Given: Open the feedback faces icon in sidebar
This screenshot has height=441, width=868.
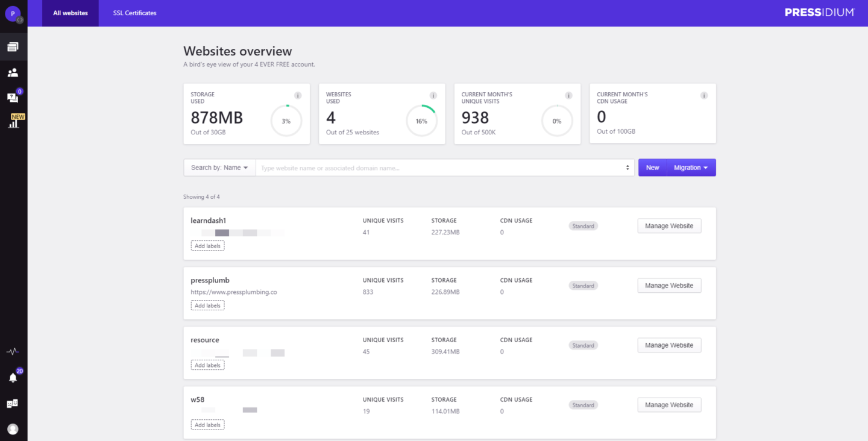Looking at the screenshot, I should coord(13,403).
